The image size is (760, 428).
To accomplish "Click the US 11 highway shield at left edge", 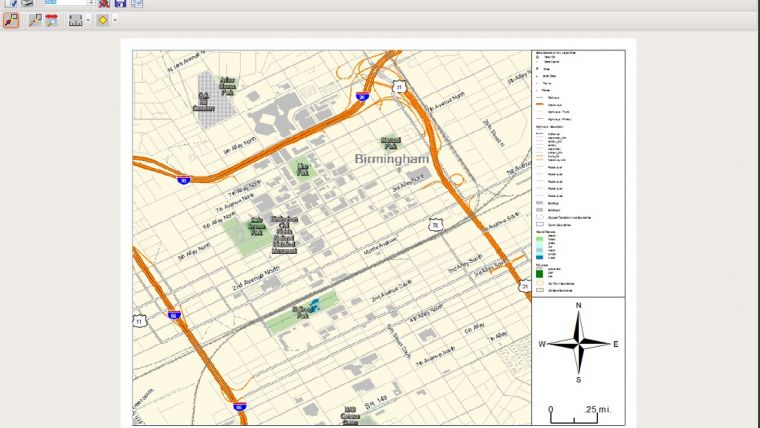I will click(139, 321).
